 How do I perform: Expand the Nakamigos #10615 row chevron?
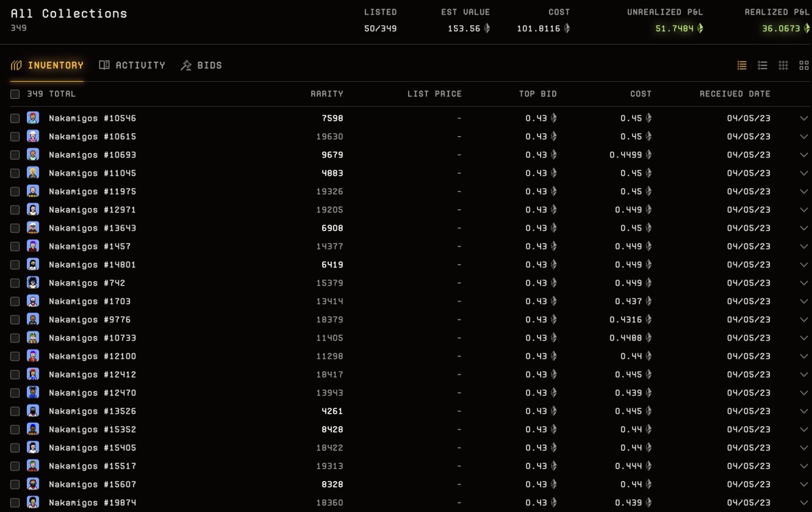(x=804, y=136)
